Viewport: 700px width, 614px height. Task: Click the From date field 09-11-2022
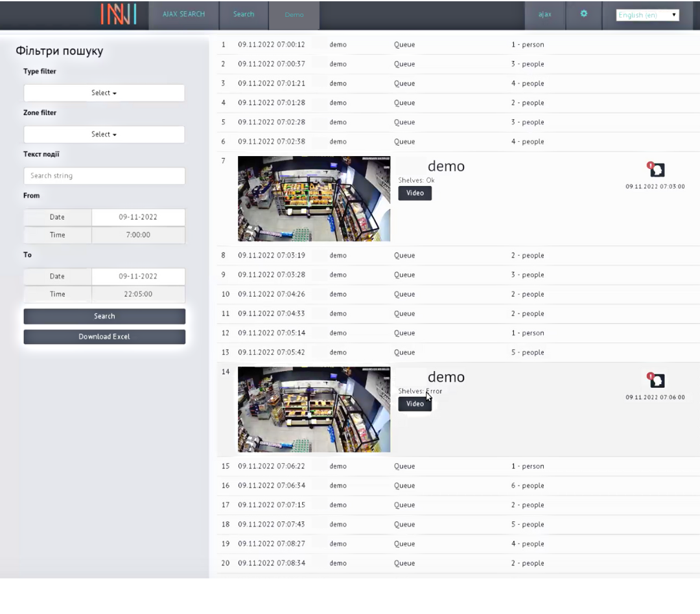[138, 218]
